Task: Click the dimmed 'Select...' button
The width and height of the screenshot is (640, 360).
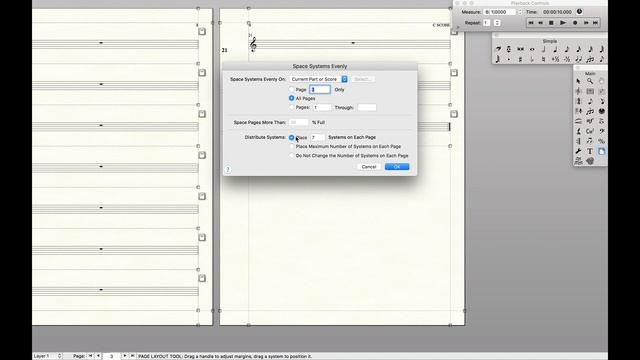Action: click(362, 79)
